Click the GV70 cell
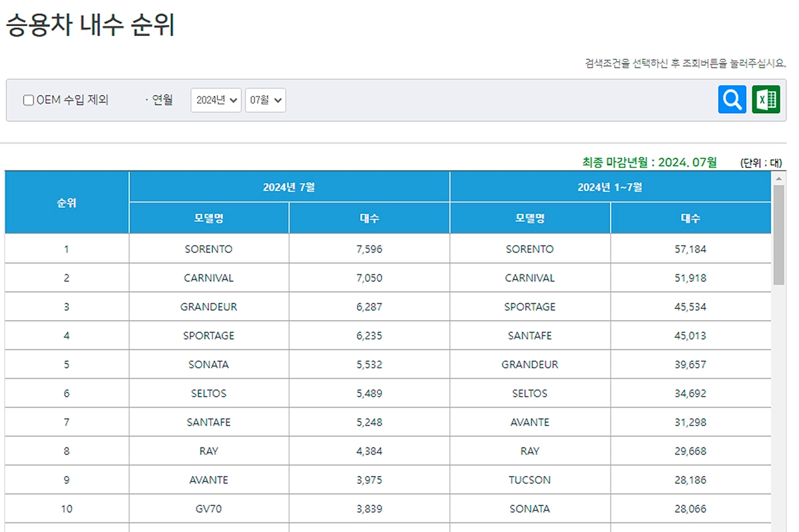Viewport: 799px width, 532px height. coord(209,509)
